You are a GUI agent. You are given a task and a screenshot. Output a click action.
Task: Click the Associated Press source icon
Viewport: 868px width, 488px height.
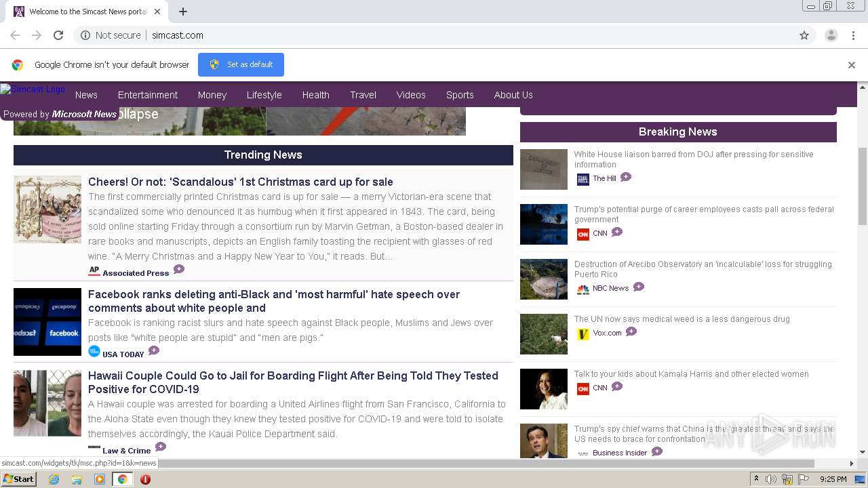94,271
